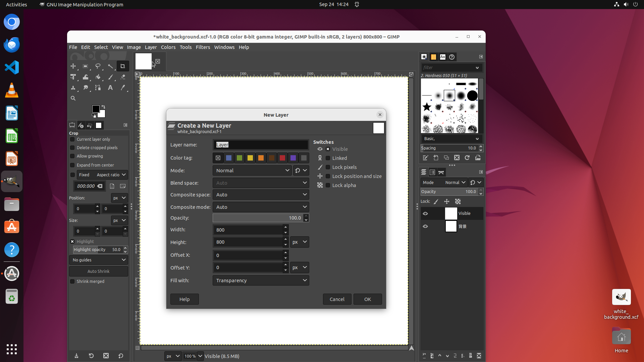Image resolution: width=644 pixels, height=362 pixels.
Task: Select the Crop tool in toolbox
Action: pyautogui.click(x=122, y=66)
